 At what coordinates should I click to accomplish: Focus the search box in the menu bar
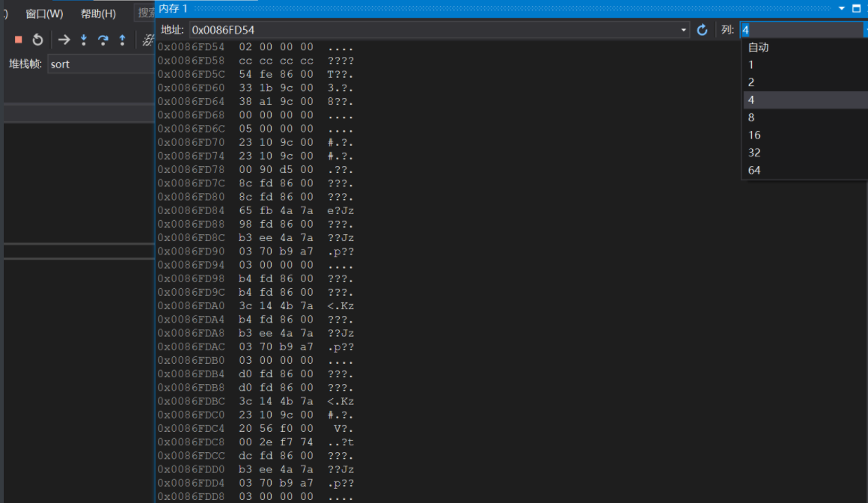[x=145, y=13]
